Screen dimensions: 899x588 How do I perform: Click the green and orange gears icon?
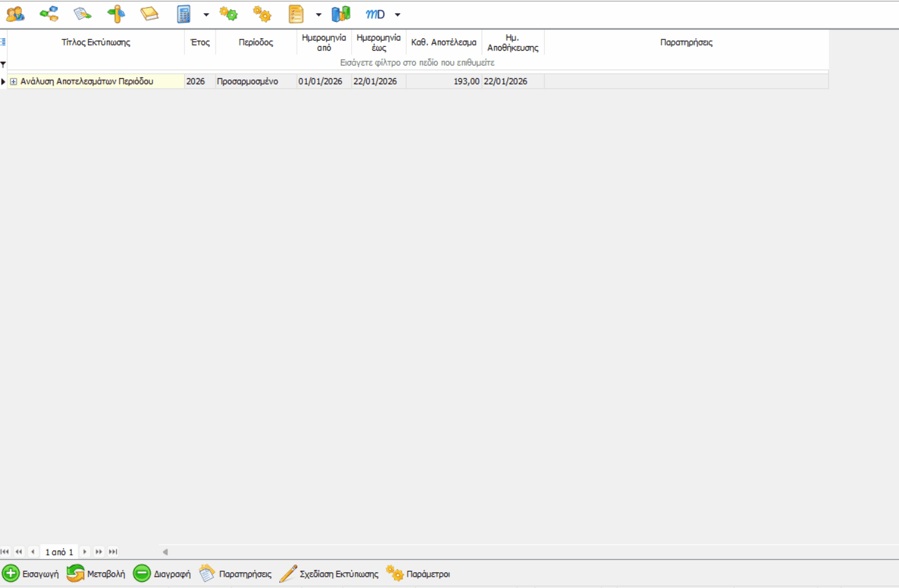click(229, 14)
